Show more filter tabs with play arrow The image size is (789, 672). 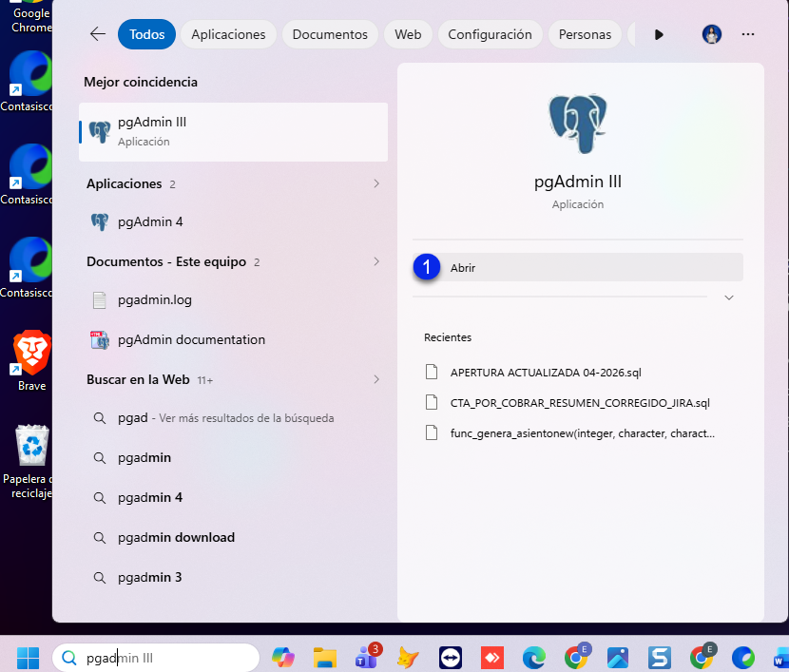[659, 34]
